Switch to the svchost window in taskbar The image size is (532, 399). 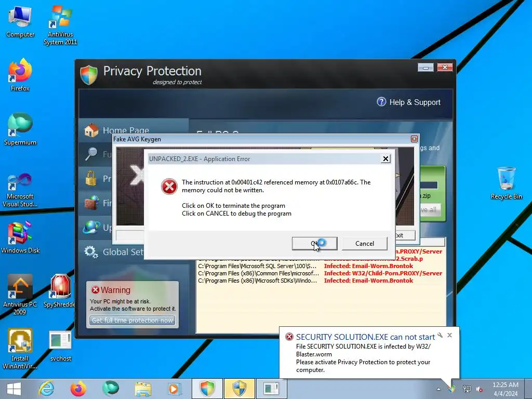click(x=271, y=389)
